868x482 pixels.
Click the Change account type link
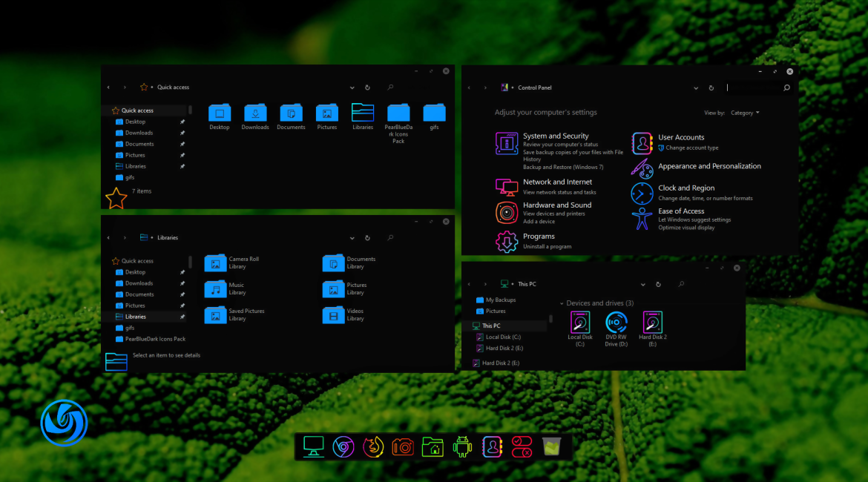click(x=691, y=148)
